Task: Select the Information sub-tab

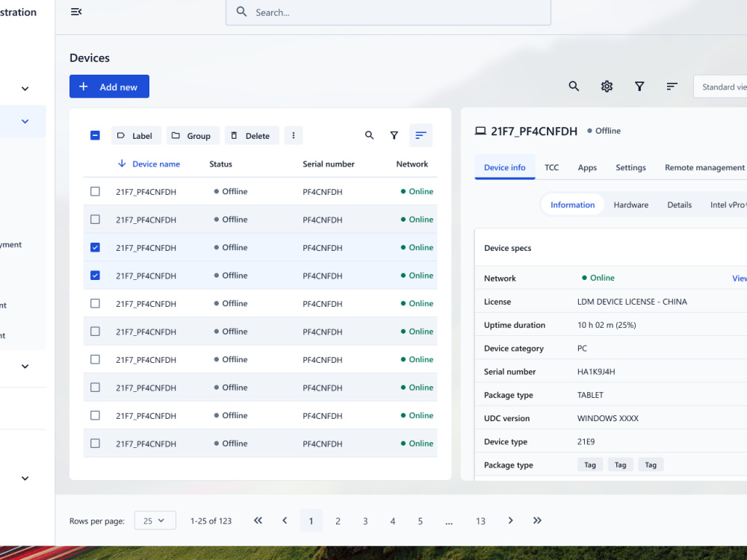Action: tap(573, 205)
